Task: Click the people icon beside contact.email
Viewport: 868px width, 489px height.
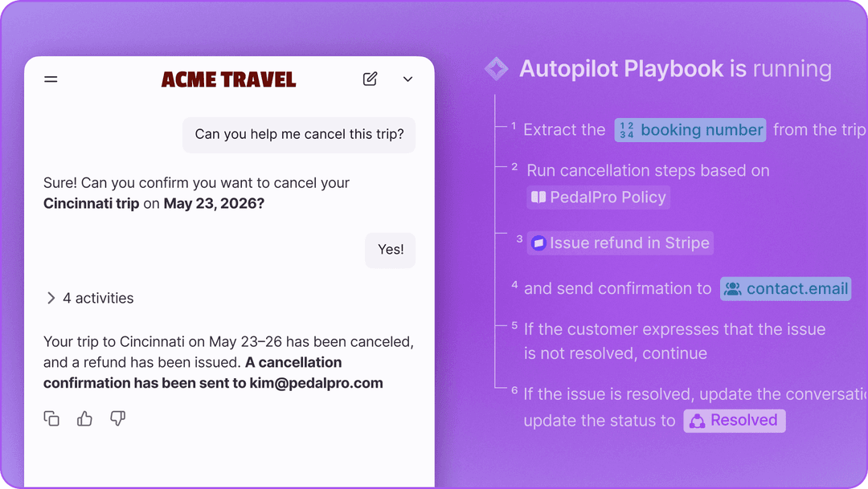Action: pyautogui.click(x=732, y=289)
